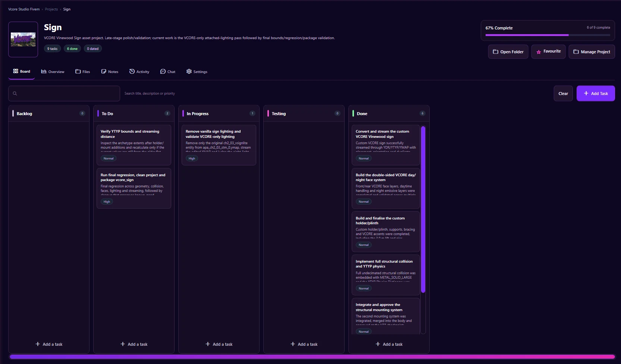Screen dimensions: 621x364
Task: Click the Board tab grid icon
Action: [x=16, y=71]
